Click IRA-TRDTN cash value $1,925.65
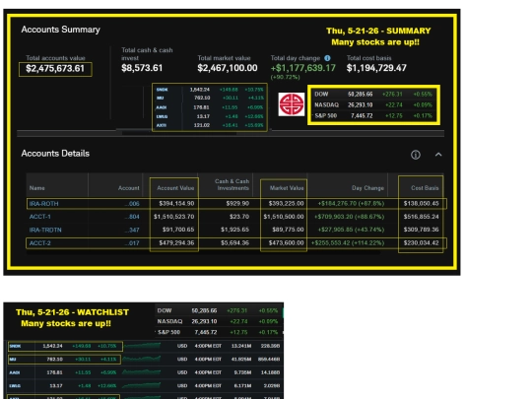This screenshot has width=532, height=399. (x=234, y=230)
